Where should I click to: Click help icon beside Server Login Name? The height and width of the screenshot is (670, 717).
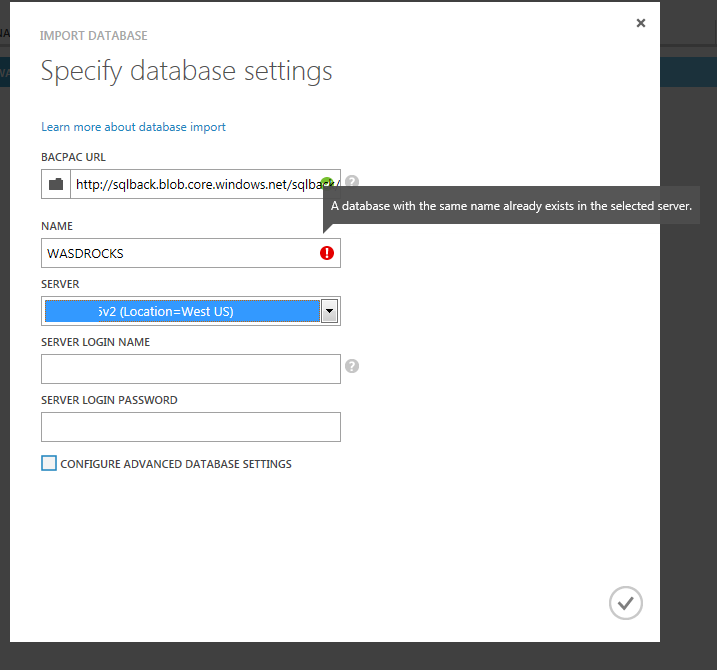[x=352, y=366]
